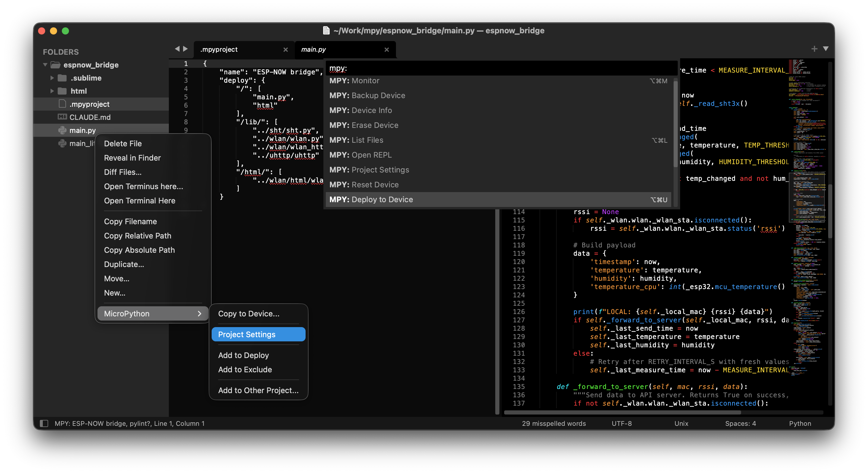Expand the .sublime folder
This screenshot has width=868, height=474.
(52, 78)
